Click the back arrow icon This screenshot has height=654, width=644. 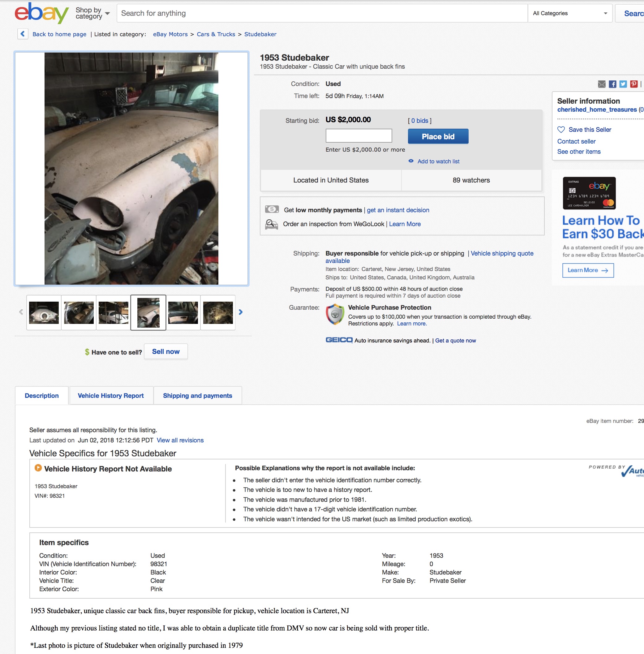tap(23, 34)
